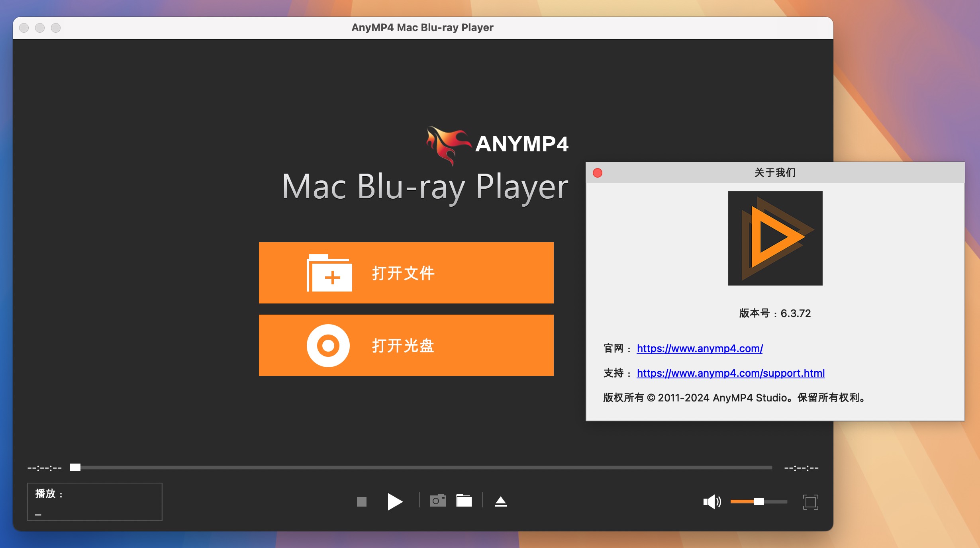Click the disc icon on 打开光盘
The image size is (980, 548).
(x=328, y=345)
